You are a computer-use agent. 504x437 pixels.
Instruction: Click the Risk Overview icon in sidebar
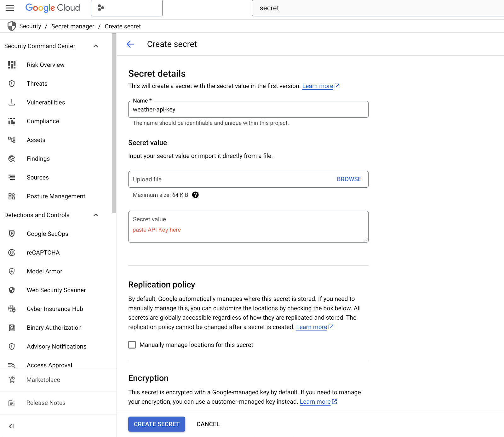12,65
